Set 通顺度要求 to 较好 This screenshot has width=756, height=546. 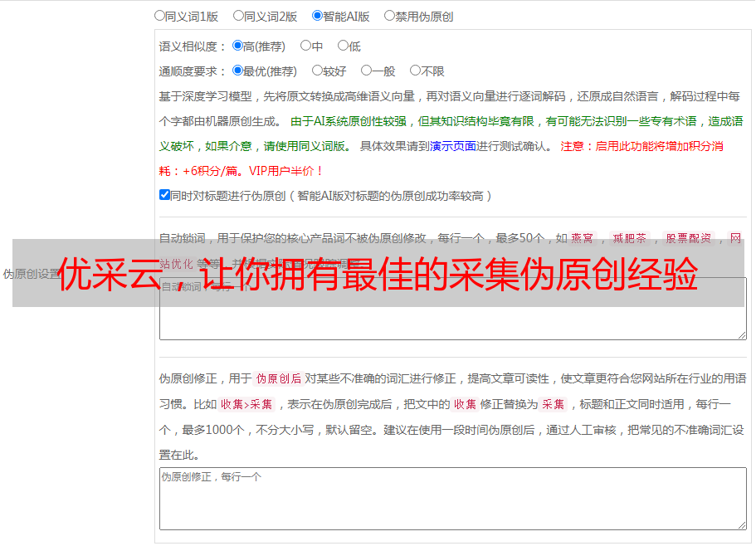coord(317,71)
